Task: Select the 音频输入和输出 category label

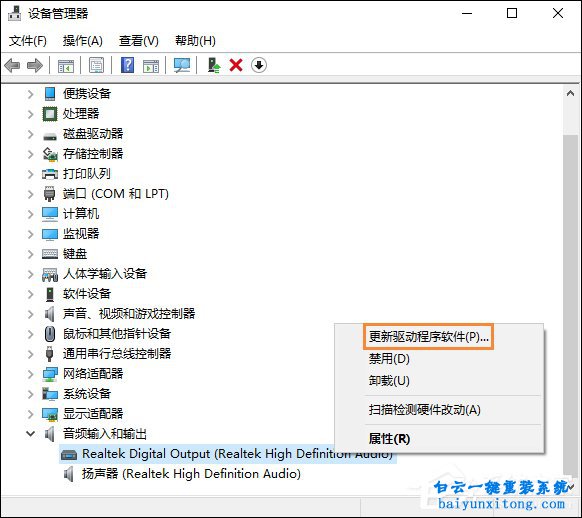Action: click(105, 433)
